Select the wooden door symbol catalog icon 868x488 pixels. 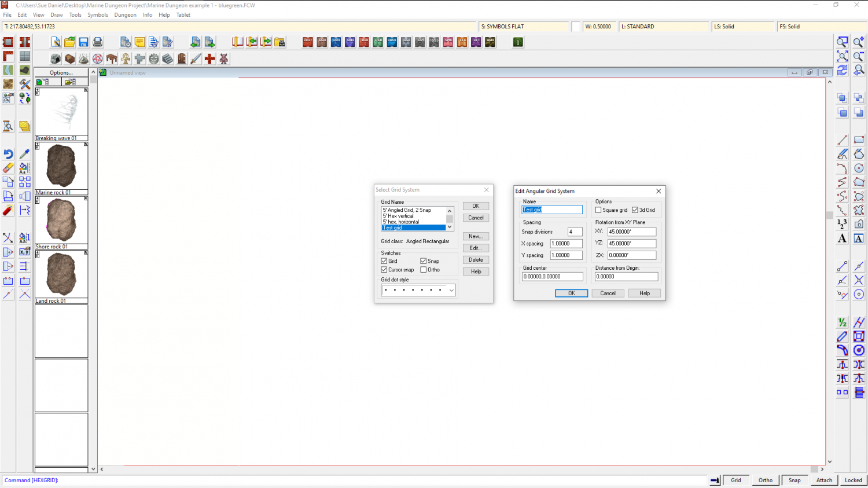[182, 59]
